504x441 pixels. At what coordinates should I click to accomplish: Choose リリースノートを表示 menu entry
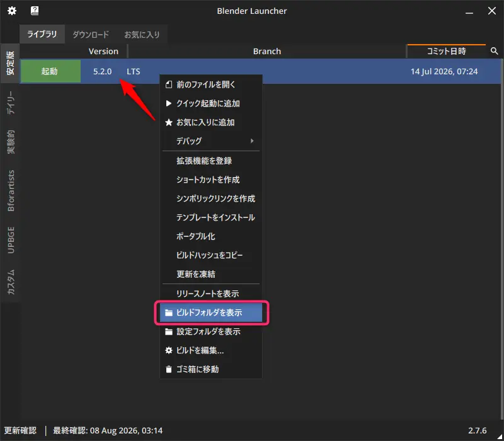coord(211,294)
